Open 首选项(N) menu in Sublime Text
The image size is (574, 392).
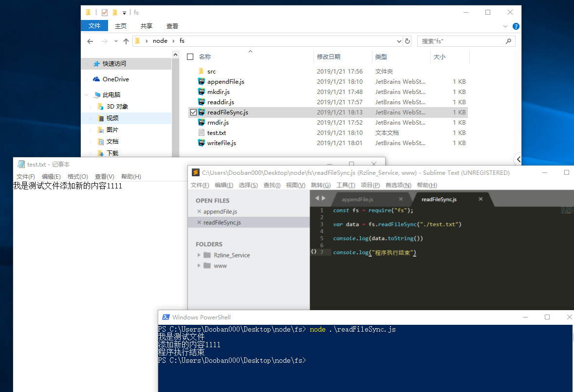(x=398, y=185)
